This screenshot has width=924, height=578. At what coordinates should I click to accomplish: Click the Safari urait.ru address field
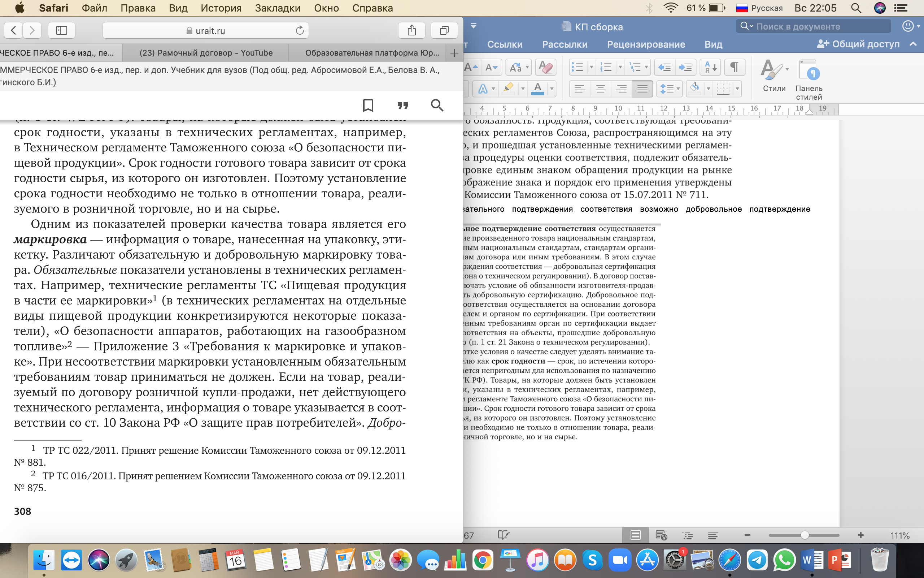click(x=205, y=30)
